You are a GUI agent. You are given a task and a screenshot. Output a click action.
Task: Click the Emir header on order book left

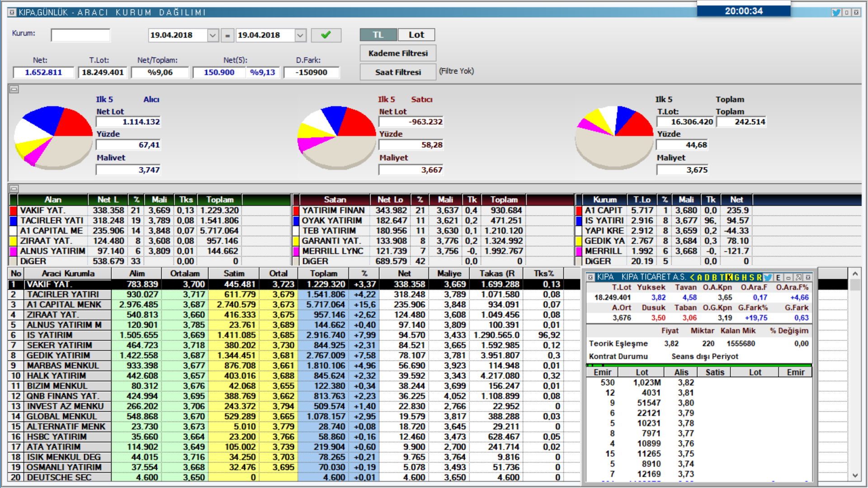point(602,372)
